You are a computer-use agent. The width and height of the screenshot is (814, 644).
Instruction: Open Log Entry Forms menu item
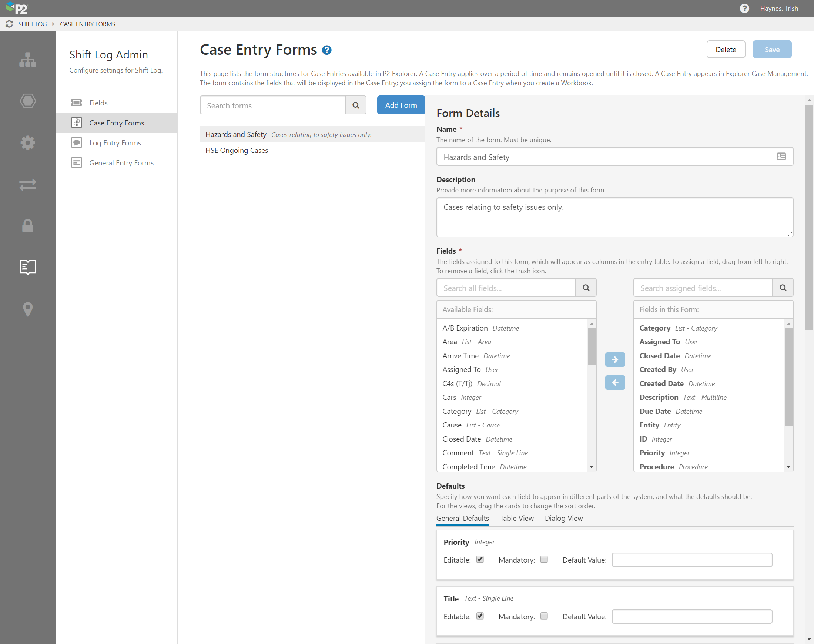(x=115, y=143)
